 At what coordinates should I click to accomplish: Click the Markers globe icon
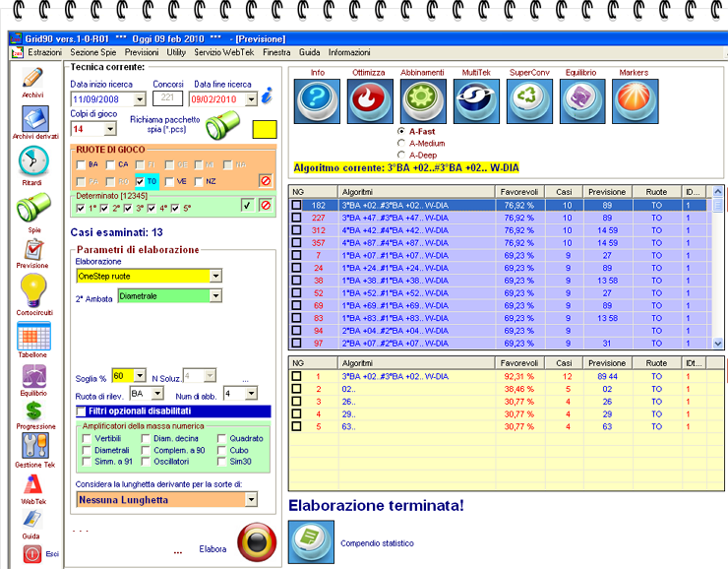click(x=636, y=99)
